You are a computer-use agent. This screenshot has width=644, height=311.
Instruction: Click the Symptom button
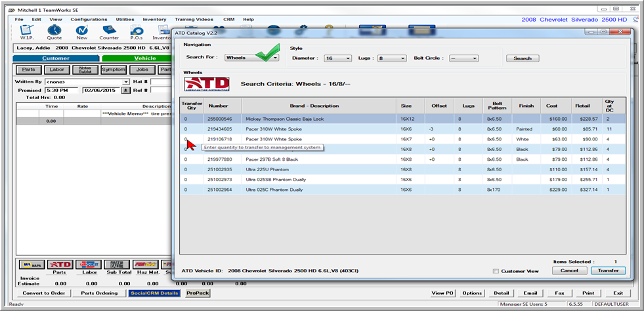tap(114, 70)
